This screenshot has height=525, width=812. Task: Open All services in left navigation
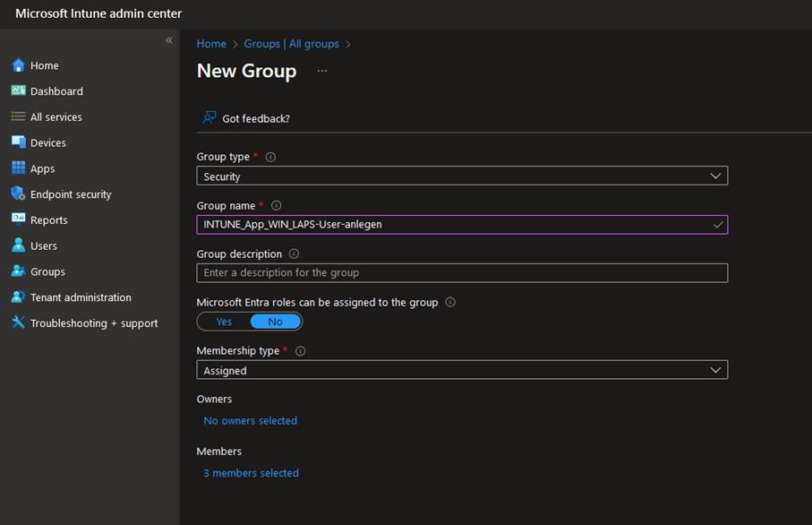tap(56, 117)
